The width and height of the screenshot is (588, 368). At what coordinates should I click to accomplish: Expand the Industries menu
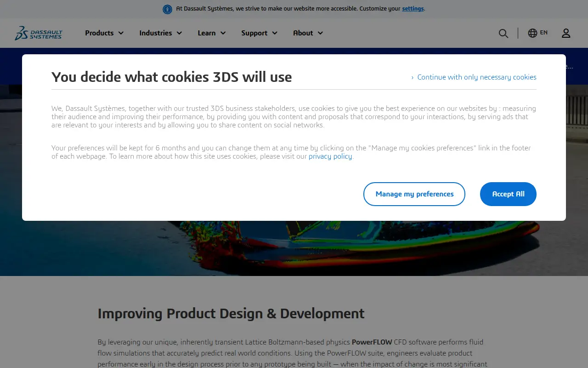(x=161, y=33)
